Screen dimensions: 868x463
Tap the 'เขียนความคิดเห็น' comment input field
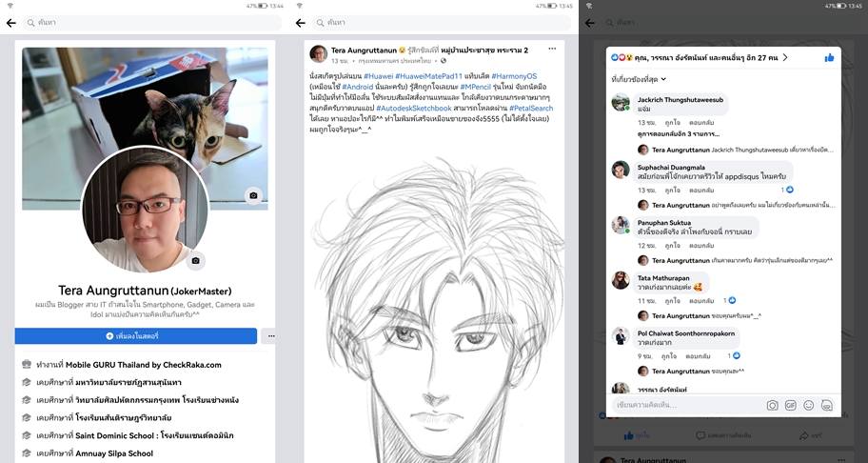click(685, 405)
